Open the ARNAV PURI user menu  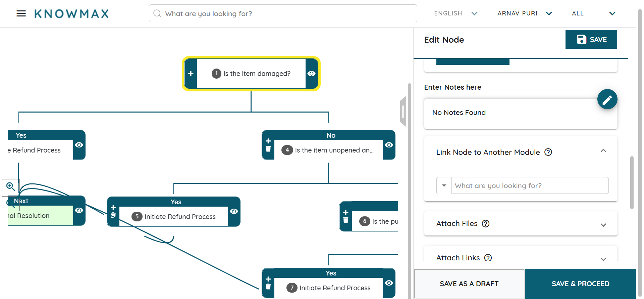[x=524, y=13]
